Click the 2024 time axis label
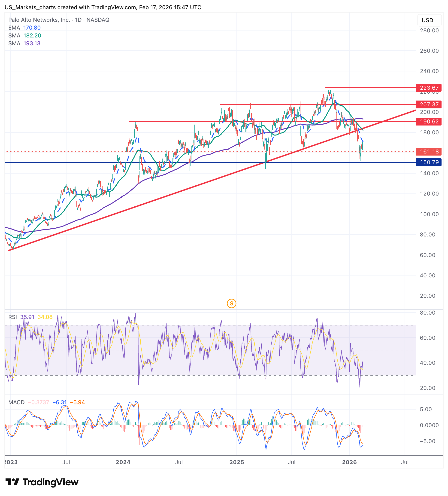The image size is (448, 496). (123, 462)
